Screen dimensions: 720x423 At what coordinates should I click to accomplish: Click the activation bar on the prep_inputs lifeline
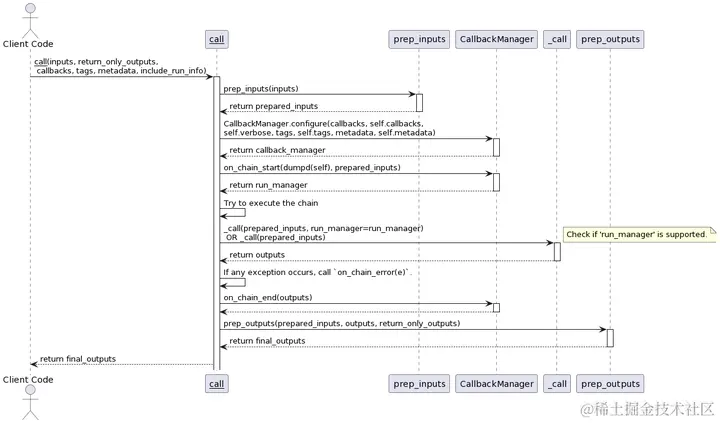419,103
